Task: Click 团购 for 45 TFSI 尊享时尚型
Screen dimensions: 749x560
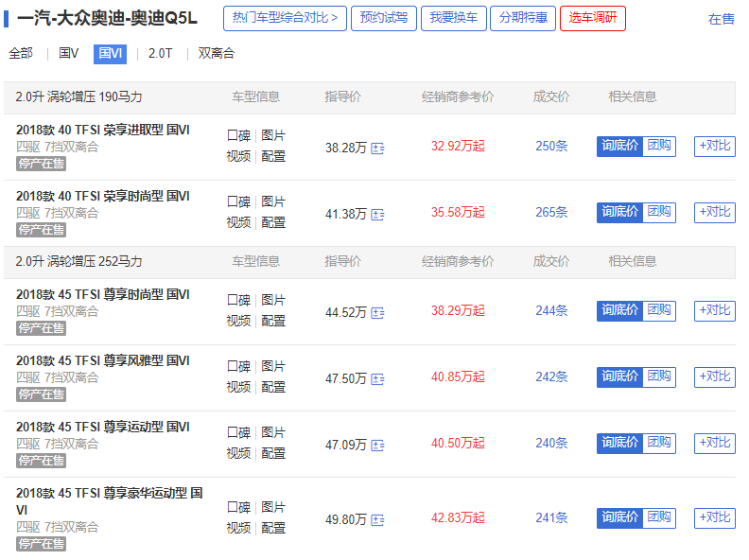Action: pos(659,310)
